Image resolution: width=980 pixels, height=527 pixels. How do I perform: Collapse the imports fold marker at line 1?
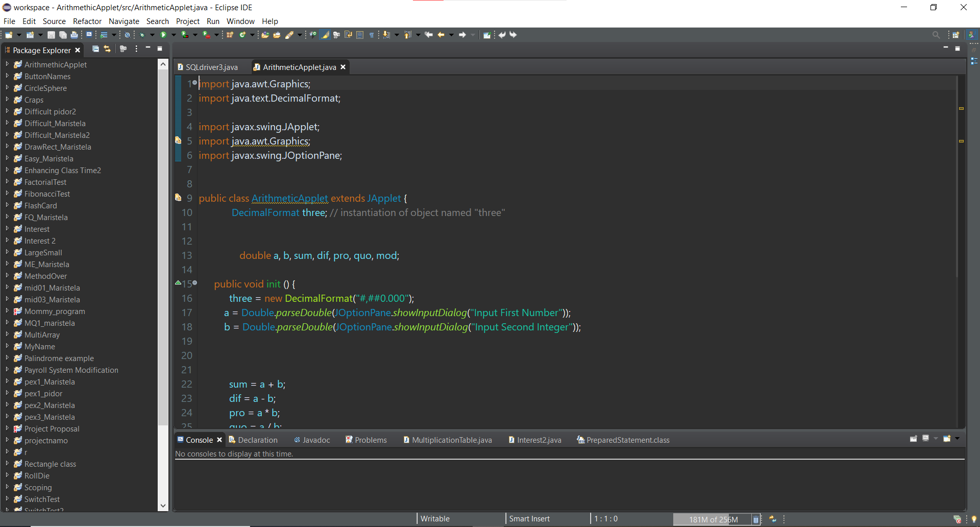point(195,82)
